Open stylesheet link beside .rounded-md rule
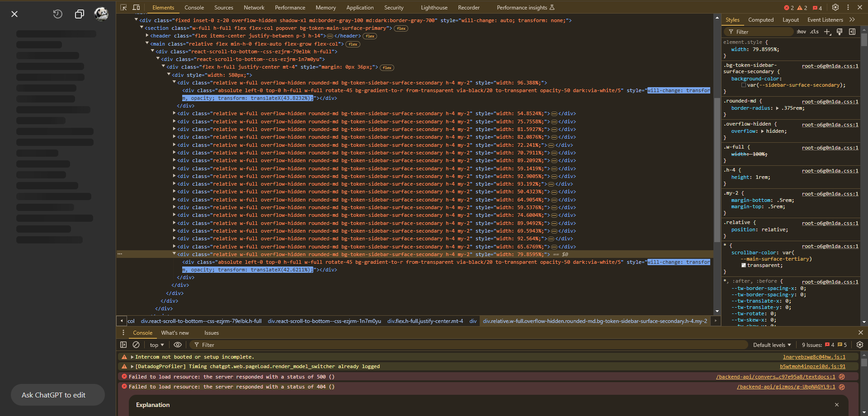The width and height of the screenshot is (868, 416). [830, 102]
